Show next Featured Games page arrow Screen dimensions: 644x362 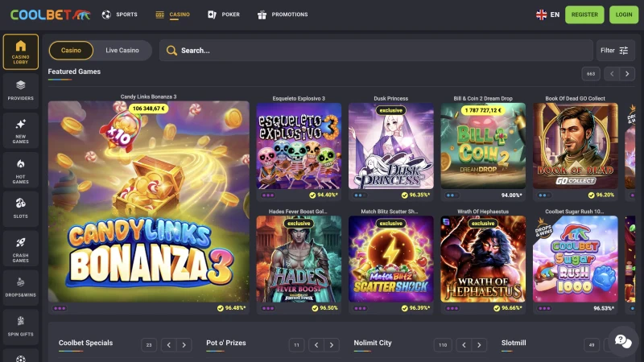627,74
